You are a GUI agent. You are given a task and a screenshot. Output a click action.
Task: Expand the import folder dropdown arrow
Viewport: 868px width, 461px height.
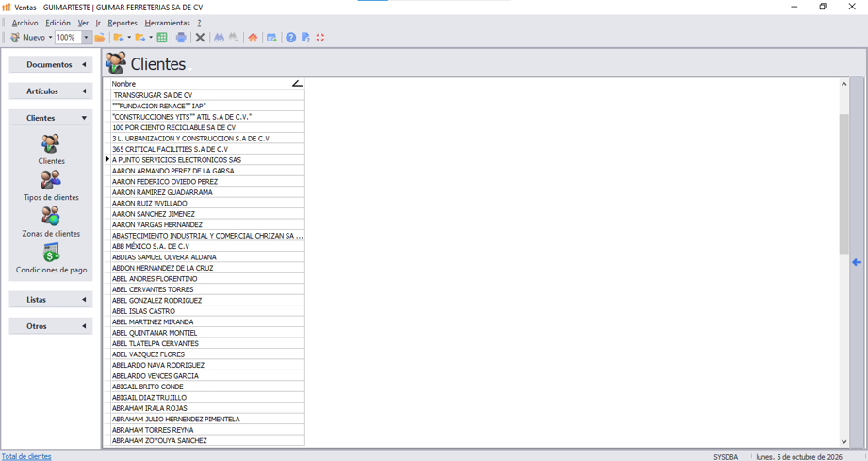pyautogui.click(x=129, y=38)
